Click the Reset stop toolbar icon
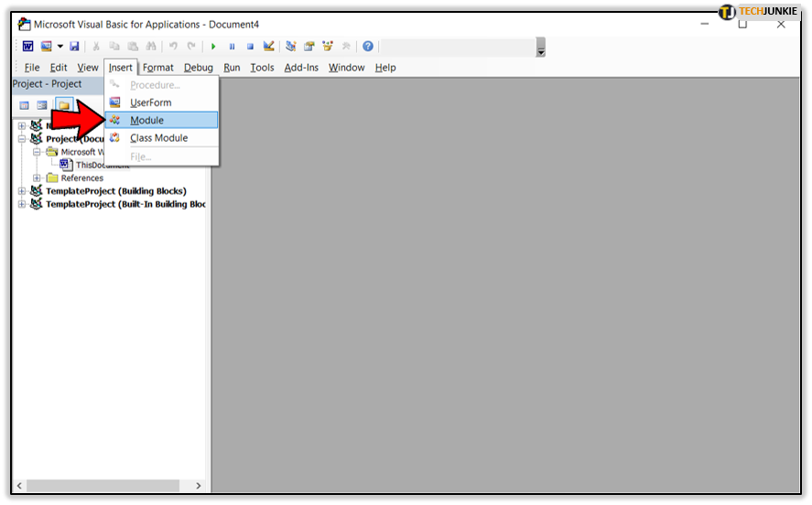This screenshot has height=505, width=812. pos(250,47)
